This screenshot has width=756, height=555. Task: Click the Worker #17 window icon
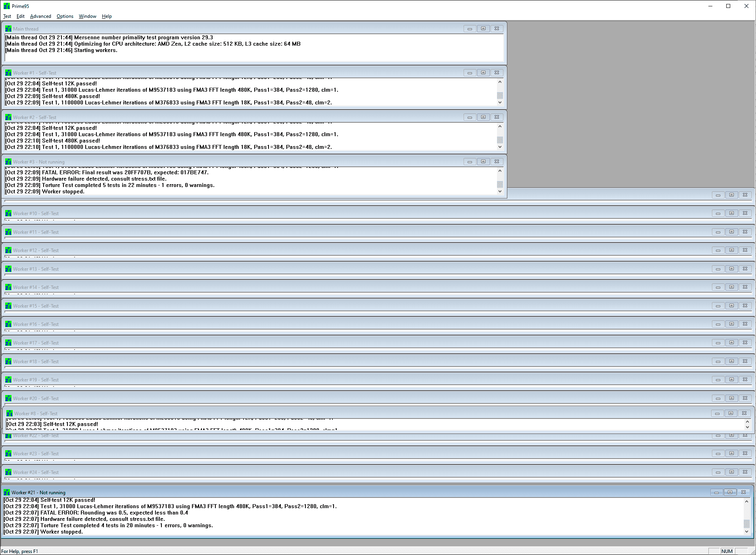(8, 343)
